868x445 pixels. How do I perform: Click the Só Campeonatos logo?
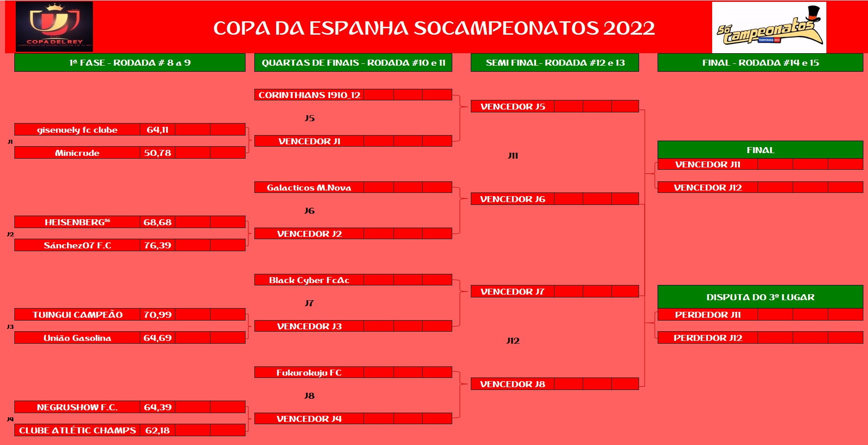tap(769, 27)
